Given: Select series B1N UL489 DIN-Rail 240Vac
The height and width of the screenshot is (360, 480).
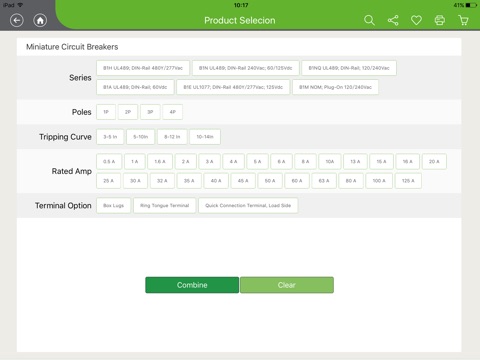Looking at the screenshot, I should point(246,68).
